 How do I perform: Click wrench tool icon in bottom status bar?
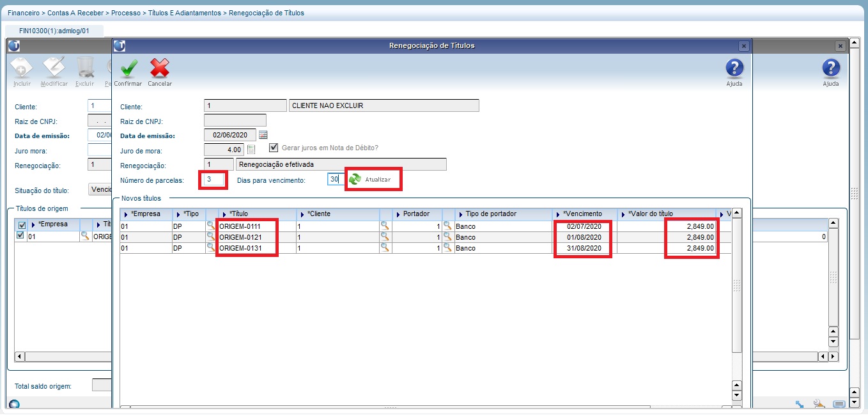pos(819,404)
